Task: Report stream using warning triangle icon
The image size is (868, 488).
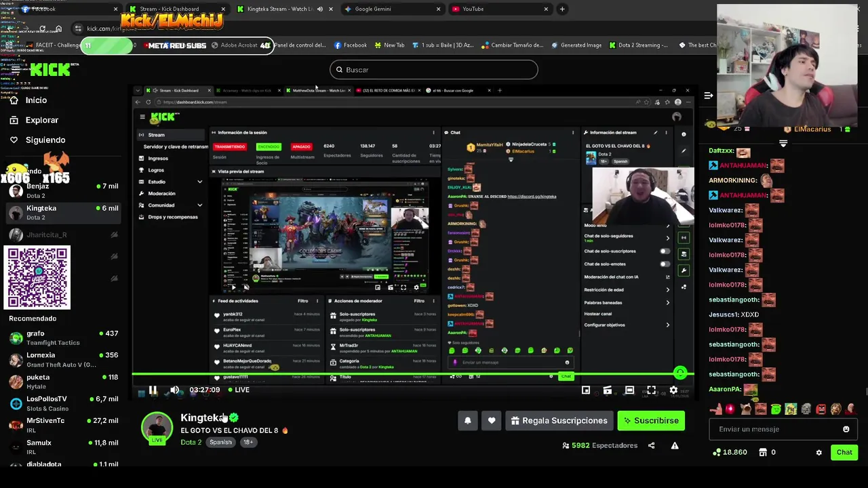Action: [x=675, y=445]
